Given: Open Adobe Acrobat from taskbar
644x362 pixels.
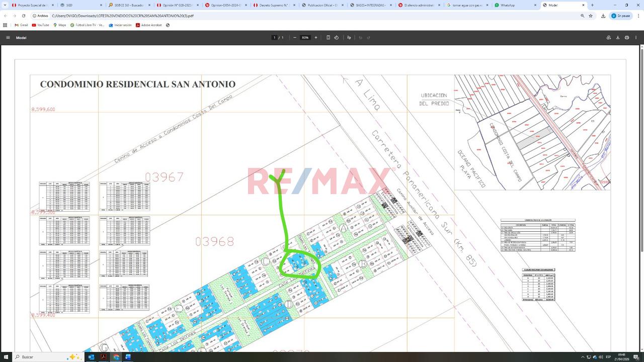Looking at the screenshot, I should pos(104,357).
